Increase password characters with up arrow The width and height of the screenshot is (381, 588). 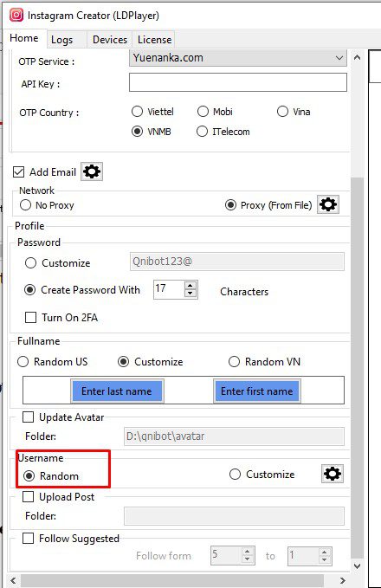coord(190,286)
